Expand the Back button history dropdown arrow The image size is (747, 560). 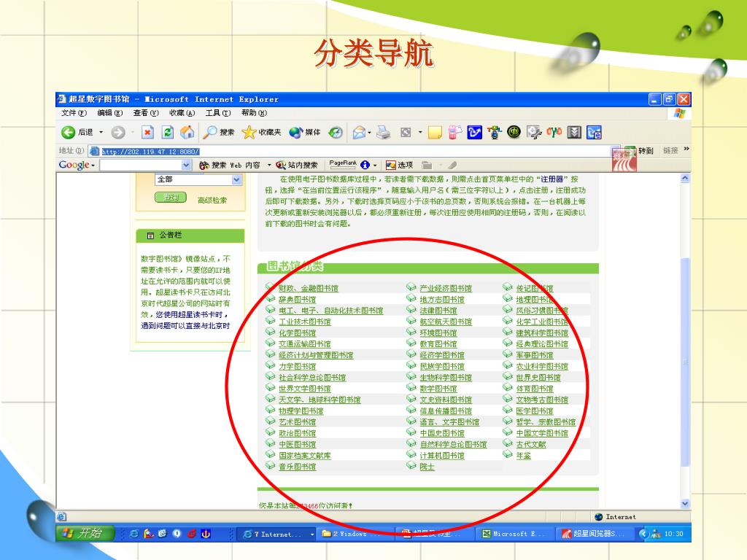[x=101, y=133]
